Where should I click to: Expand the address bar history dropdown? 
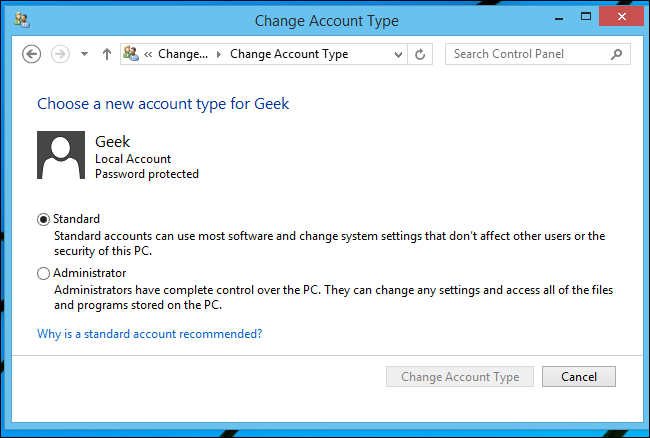[x=396, y=54]
